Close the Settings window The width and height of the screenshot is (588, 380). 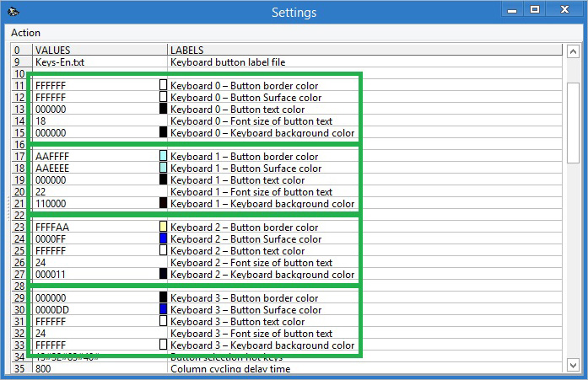coord(564,10)
